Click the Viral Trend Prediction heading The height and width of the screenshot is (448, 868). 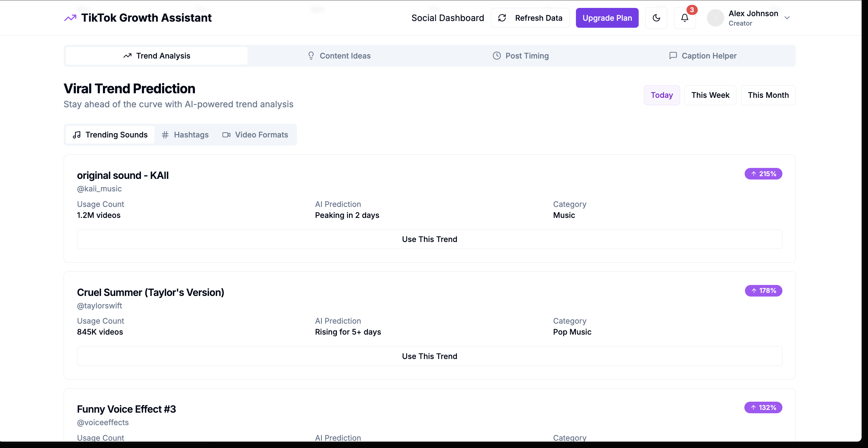pos(129,89)
